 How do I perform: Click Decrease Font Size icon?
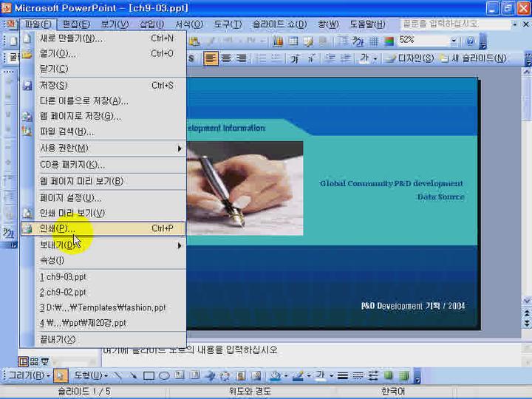(x=311, y=58)
